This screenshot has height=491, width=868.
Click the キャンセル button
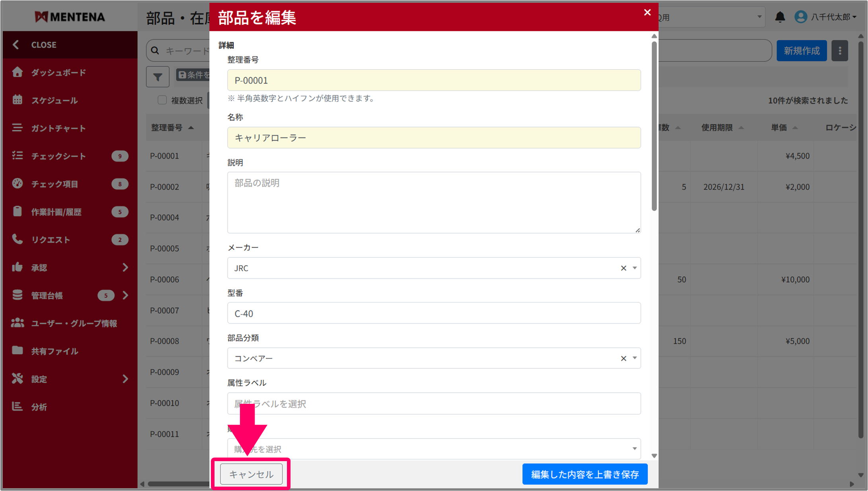coord(251,474)
